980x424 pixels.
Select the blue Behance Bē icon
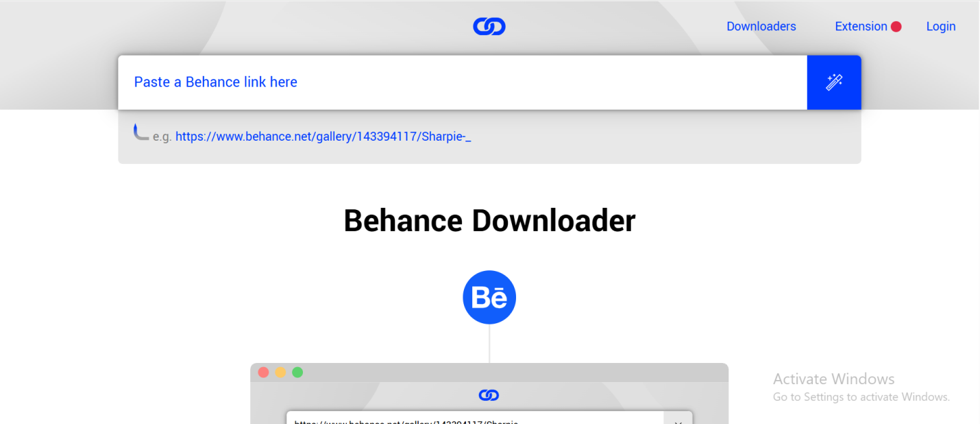point(489,296)
